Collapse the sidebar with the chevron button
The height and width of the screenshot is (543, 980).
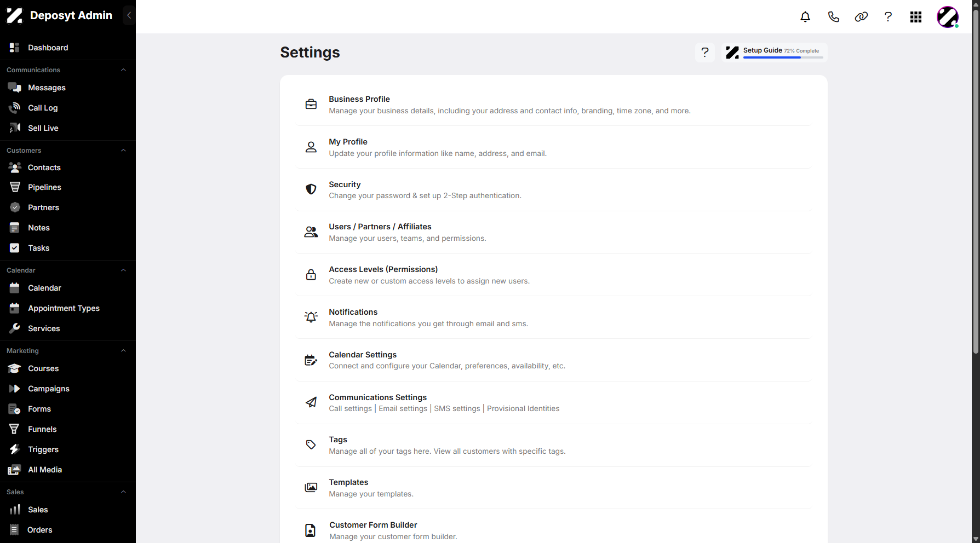pyautogui.click(x=129, y=15)
